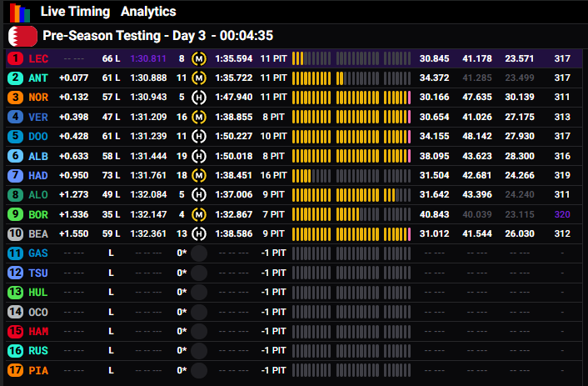Screen dimensions: 588x386
Task: Click NOR's position 3 badge
Action: click(x=15, y=98)
